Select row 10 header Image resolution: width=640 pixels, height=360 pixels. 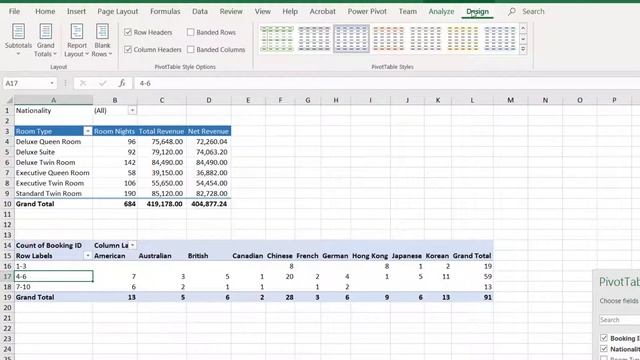click(7, 204)
